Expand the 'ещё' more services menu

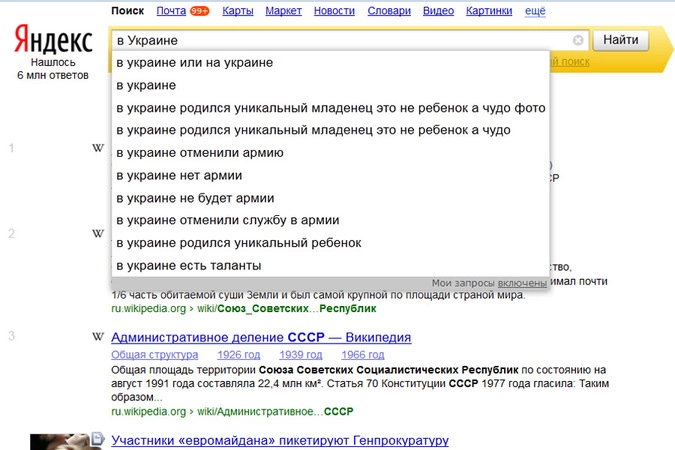pyautogui.click(x=536, y=11)
